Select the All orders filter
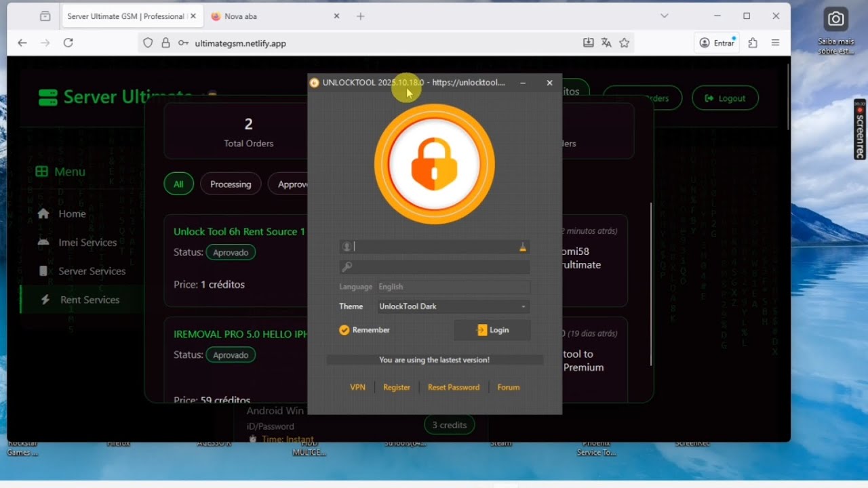The image size is (868, 488). click(x=178, y=184)
